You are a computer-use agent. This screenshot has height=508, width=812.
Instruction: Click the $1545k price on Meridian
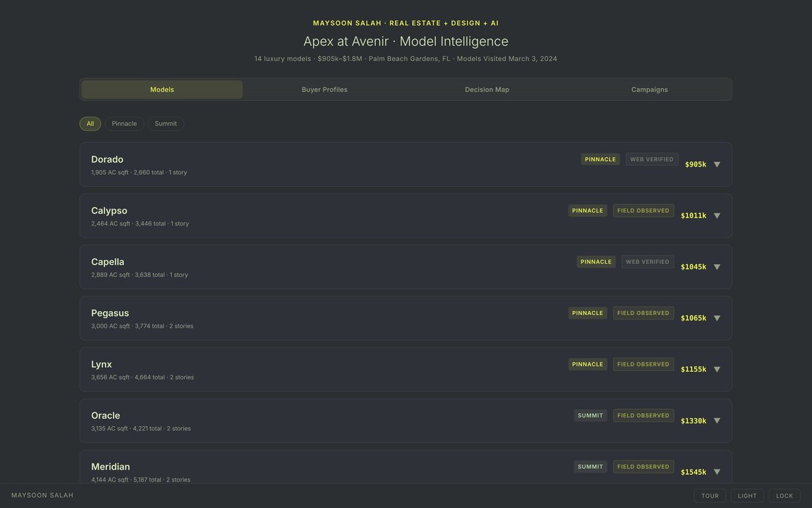click(x=694, y=472)
